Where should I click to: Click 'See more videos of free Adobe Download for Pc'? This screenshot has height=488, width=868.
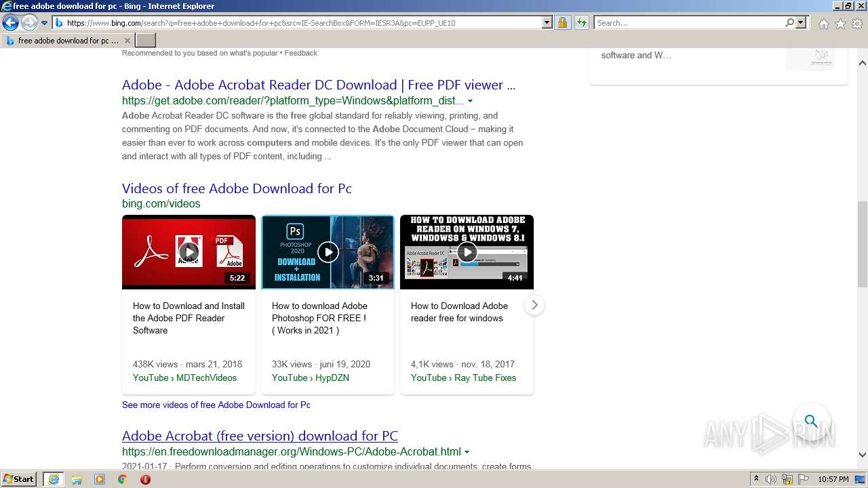tap(216, 405)
